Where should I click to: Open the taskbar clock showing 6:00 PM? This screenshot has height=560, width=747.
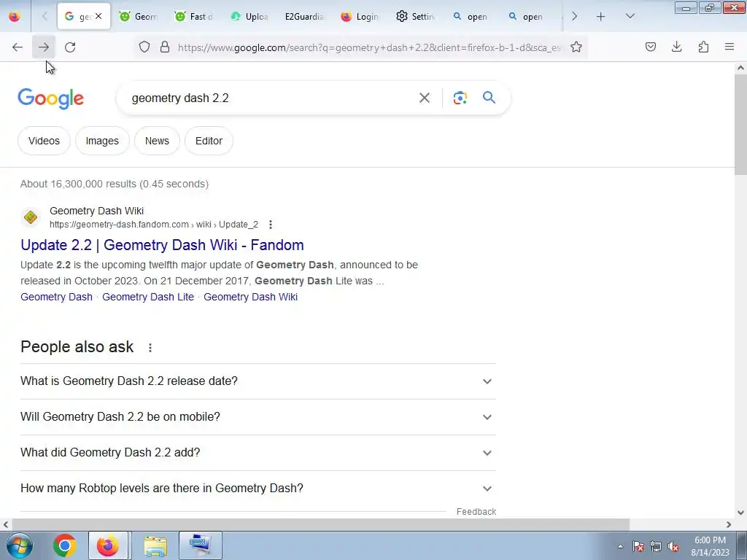tap(710, 546)
